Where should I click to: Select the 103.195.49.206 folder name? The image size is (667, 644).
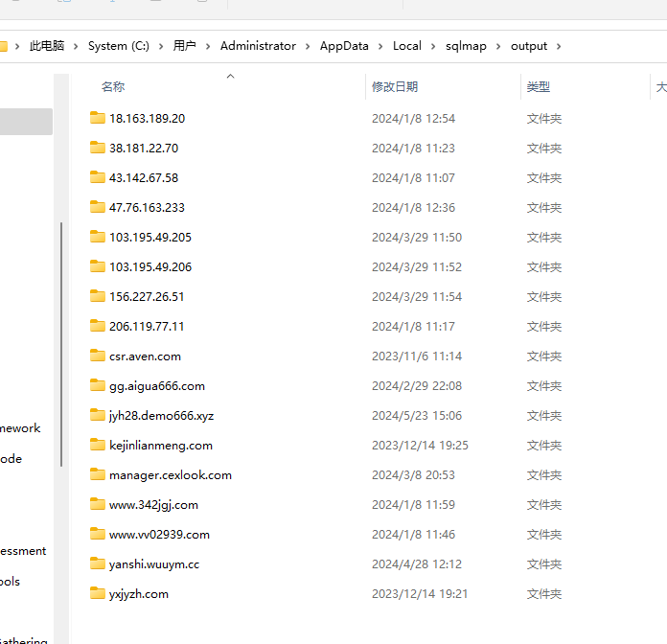point(150,267)
